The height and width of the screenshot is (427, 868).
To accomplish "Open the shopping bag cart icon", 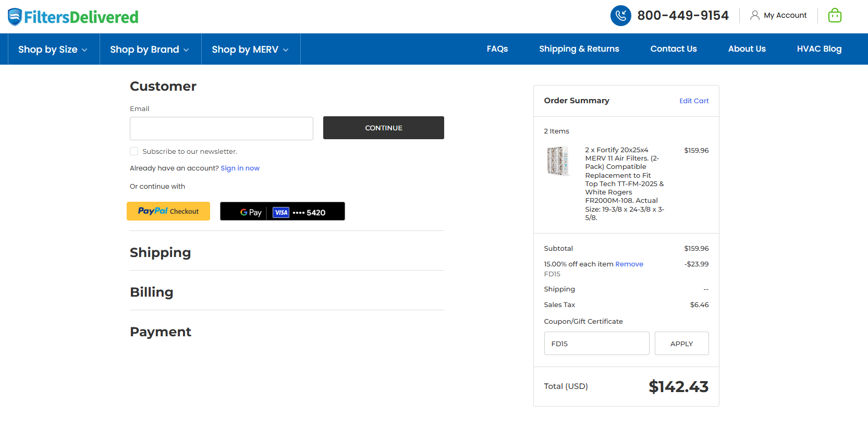I will pyautogui.click(x=835, y=16).
